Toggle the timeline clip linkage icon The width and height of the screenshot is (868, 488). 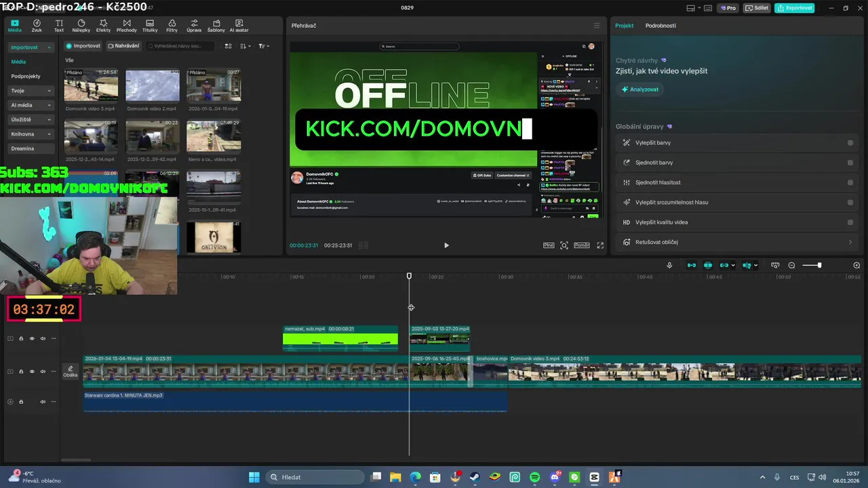[x=724, y=265]
